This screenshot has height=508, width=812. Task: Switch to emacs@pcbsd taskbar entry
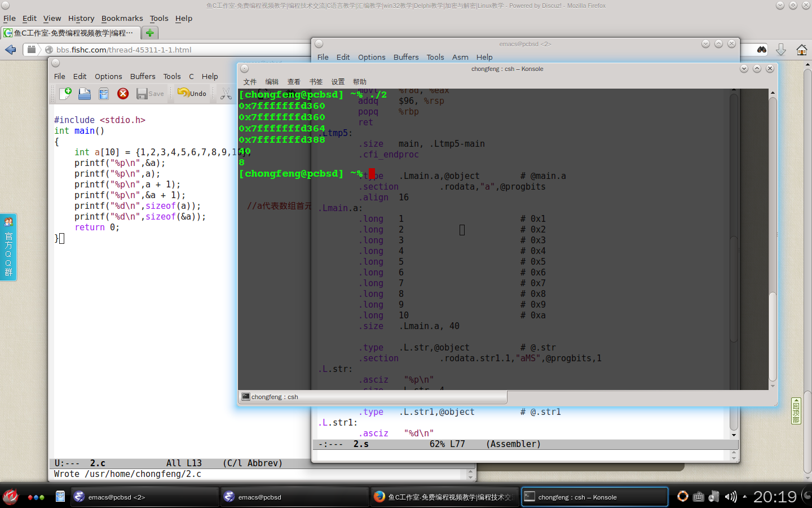(295, 497)
